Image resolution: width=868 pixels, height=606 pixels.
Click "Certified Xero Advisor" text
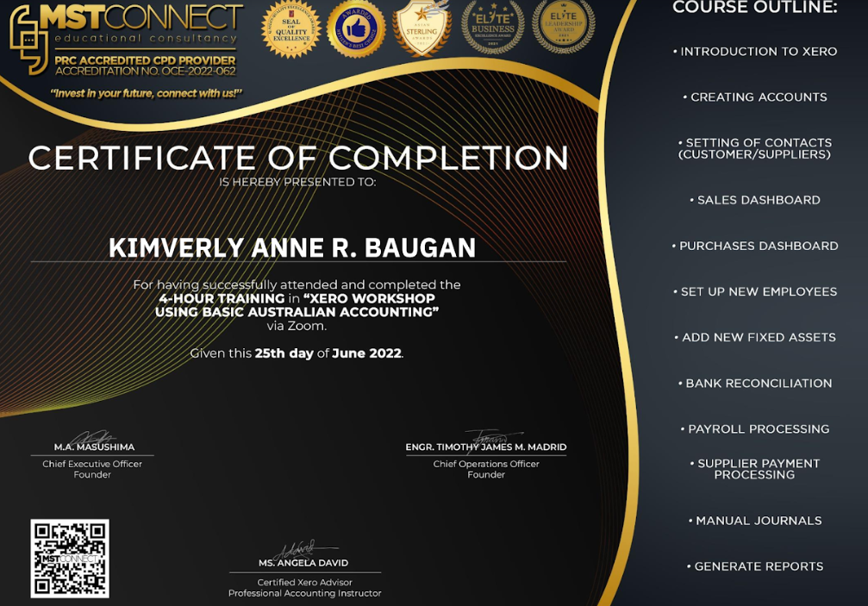304,582
